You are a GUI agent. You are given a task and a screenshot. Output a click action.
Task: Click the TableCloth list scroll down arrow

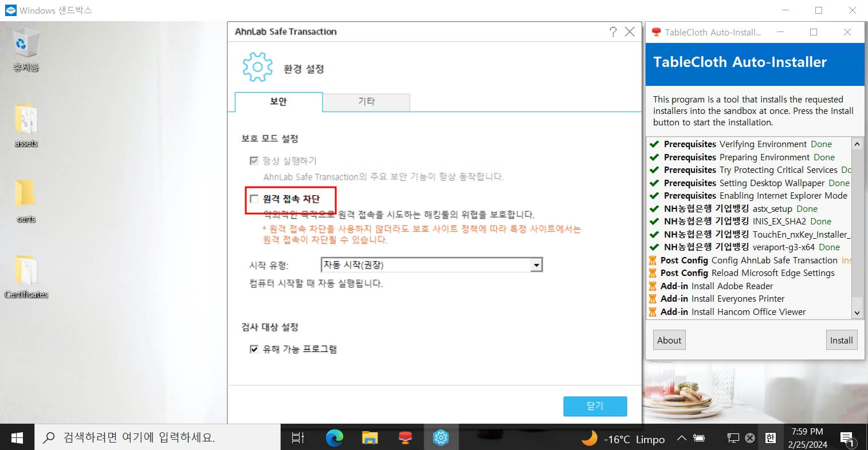[857, 313]
